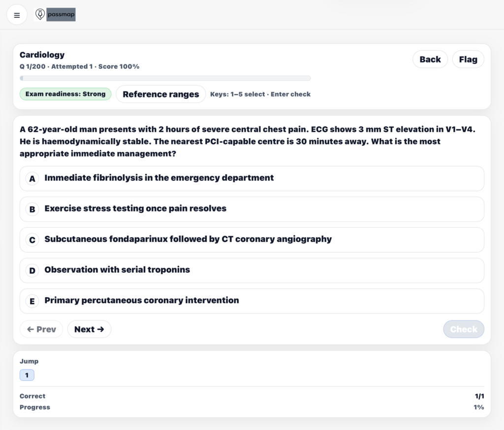Flag this question
The height and width of the screenshot is (430, 504).
coord(468,59)
